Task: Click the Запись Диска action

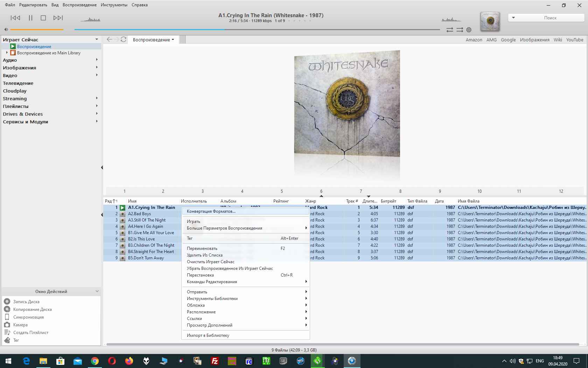Action: tap(26, 301)
